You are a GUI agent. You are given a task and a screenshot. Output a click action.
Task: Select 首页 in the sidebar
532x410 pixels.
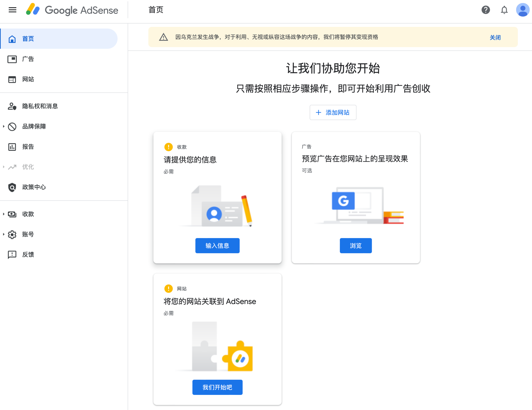pos(59,39)
